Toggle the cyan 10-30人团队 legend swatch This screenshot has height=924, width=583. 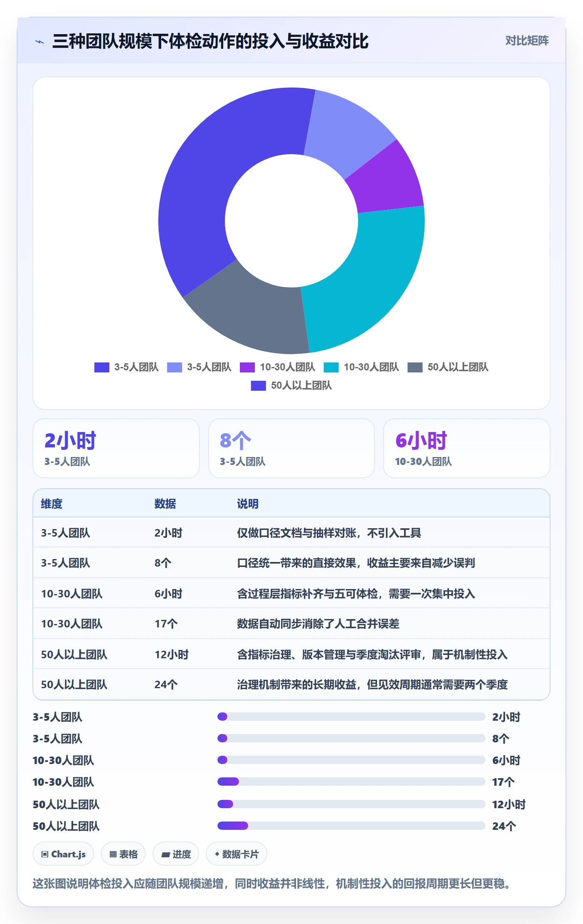click(x=331, y=367)
